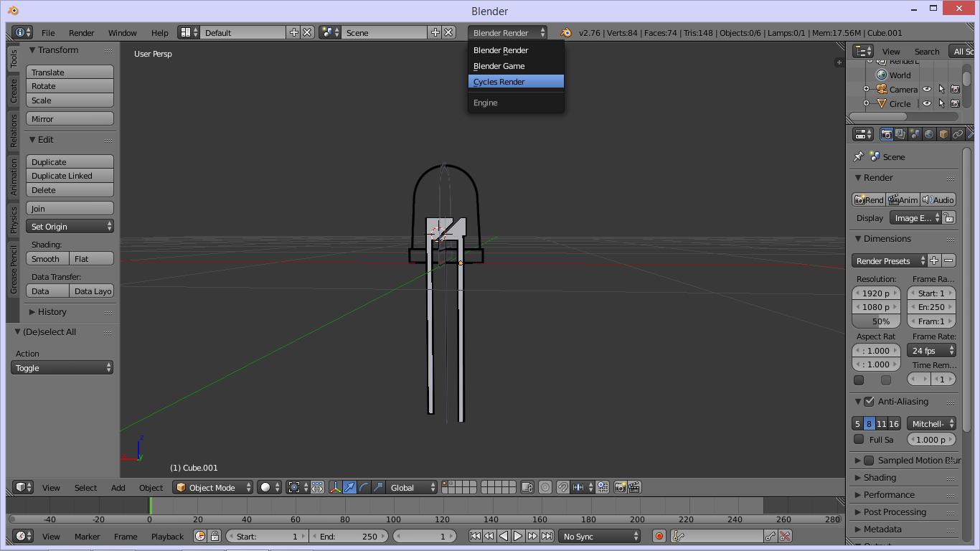
Task: Add a render preset with plus icon
Action: tap(934, 260)
